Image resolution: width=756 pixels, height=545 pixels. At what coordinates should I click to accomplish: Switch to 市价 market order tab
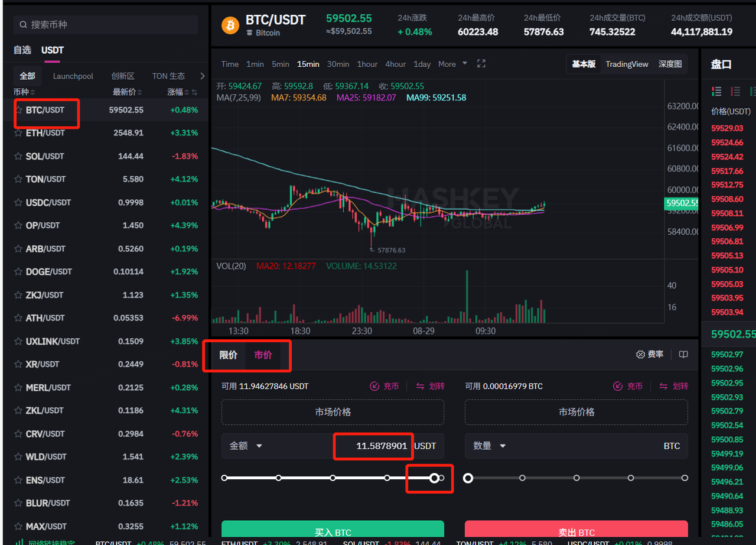click(263, 355)
